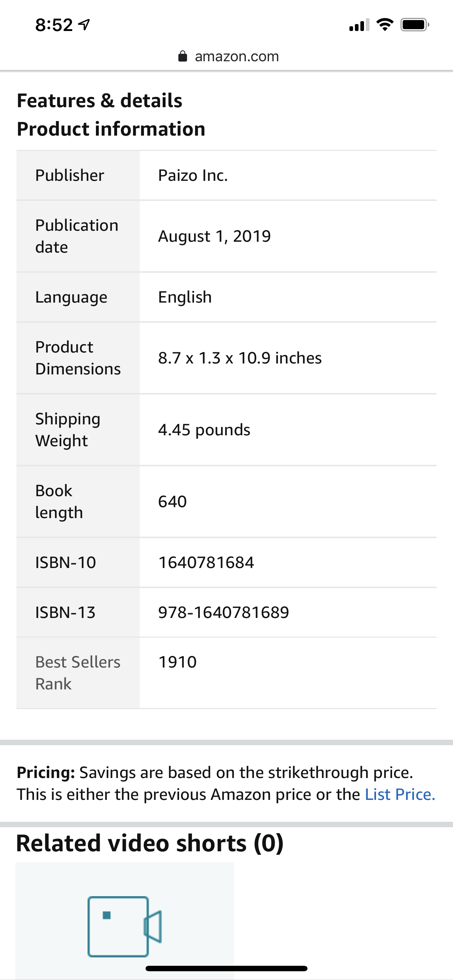Tap the Best Sellers Rank value 1910
Viewport: 453px width, 980px height.
pyautogui.click(x=177, y=662)
